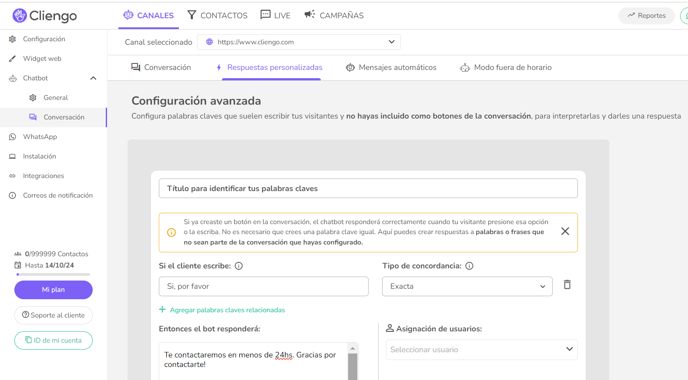This screenshot has width=688, height=380.
Task: Open the CONTACTOS tab
Action: [x=218, y=15]
